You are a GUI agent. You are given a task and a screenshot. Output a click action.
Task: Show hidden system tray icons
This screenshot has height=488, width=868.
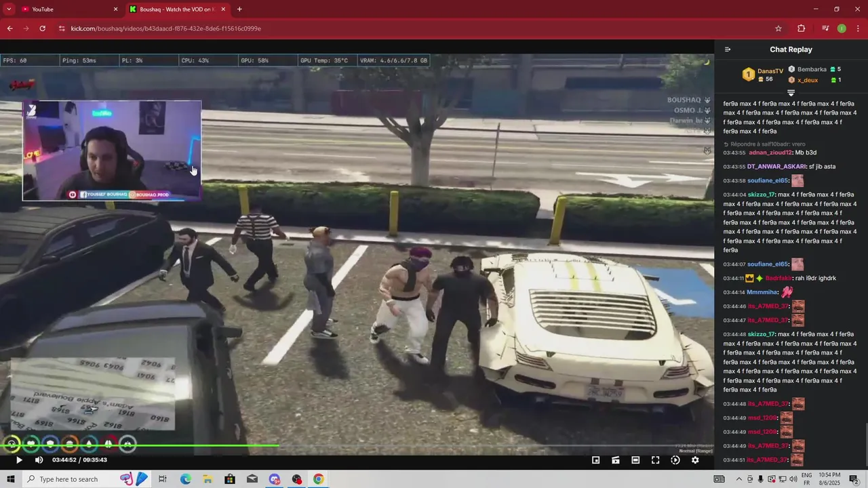point(739,479)
